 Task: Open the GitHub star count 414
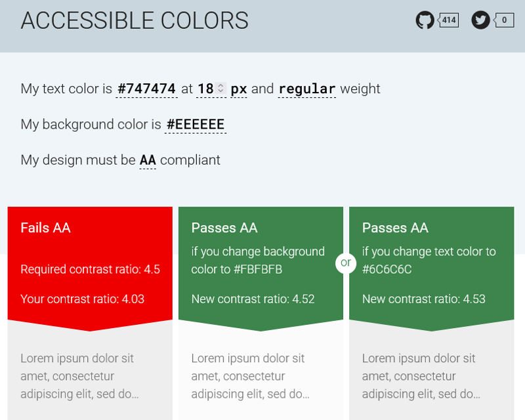[x=449, y=20]
